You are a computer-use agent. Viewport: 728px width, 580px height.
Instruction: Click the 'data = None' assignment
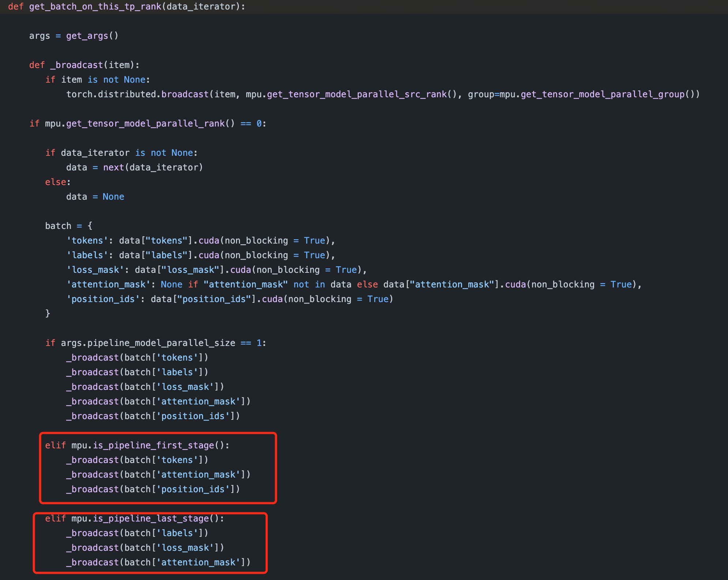(x=95, y=197)
